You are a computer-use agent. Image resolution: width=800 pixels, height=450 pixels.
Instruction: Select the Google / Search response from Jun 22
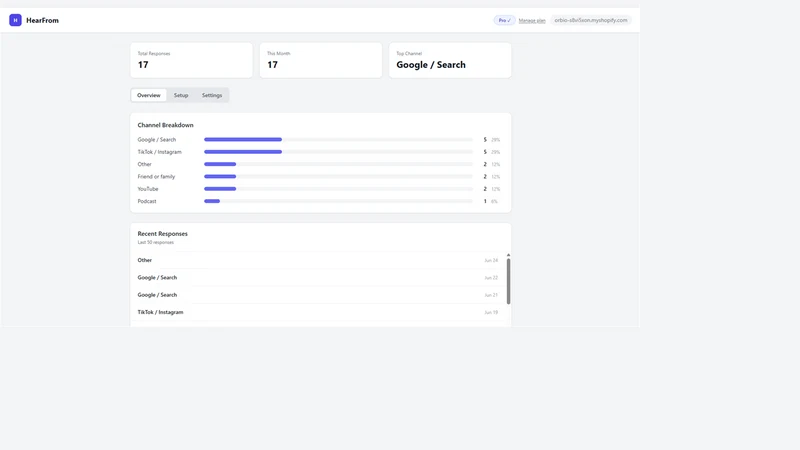317,278
